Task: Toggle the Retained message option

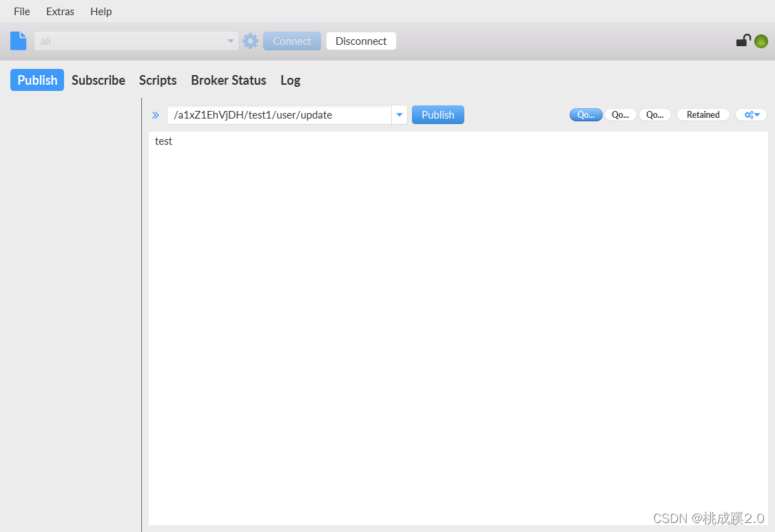Action: coord(703,115)
